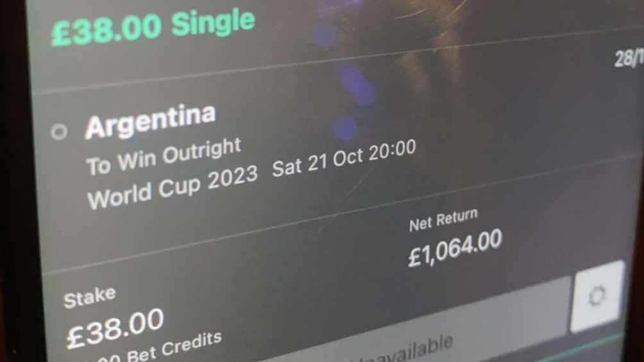The image size is (644, 362).
Task: Tap the £1,064.00 net return amount
Action: point(455,248)
